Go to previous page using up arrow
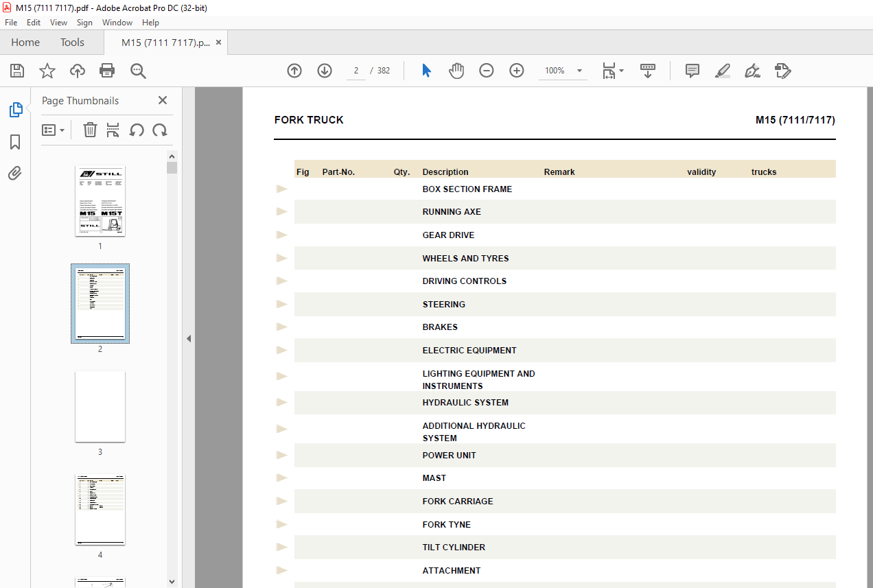The width and height of the screenshot is (873, 588). click(294, 71)
